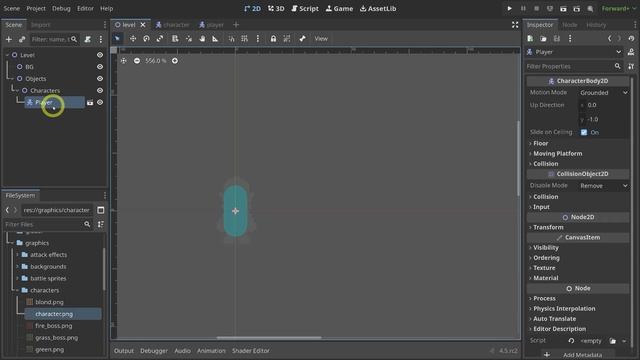Open the AssetLib workspace
This screenshot has width=640, height=360.
point(378,9)
